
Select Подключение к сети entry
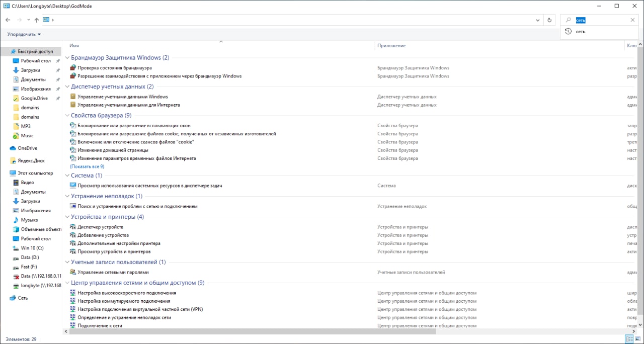(x=100, y=325)
